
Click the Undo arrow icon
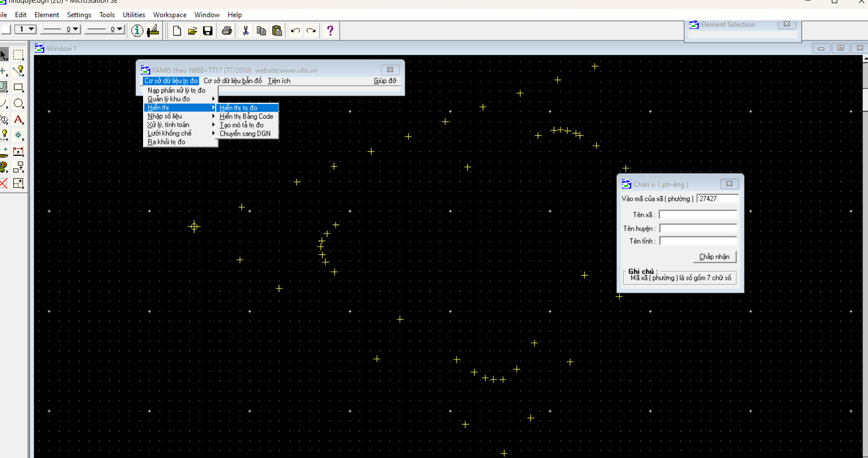click(x=295, y=31)
